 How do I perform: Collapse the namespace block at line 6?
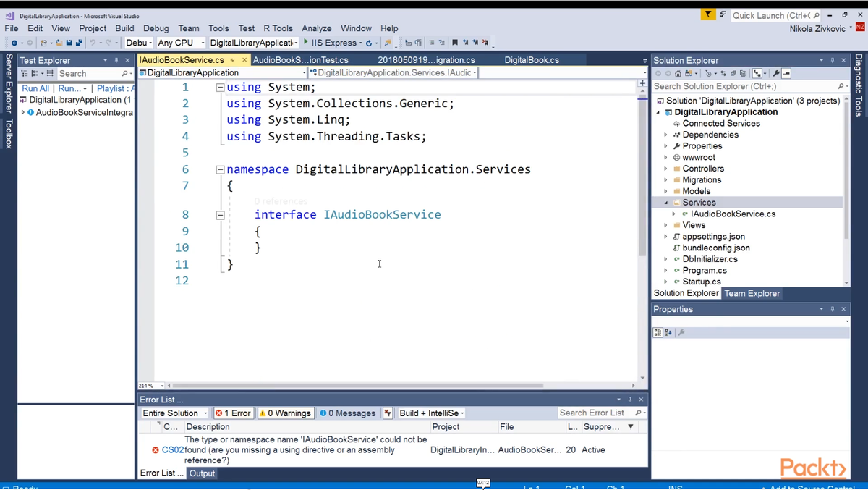click(220, 169)
